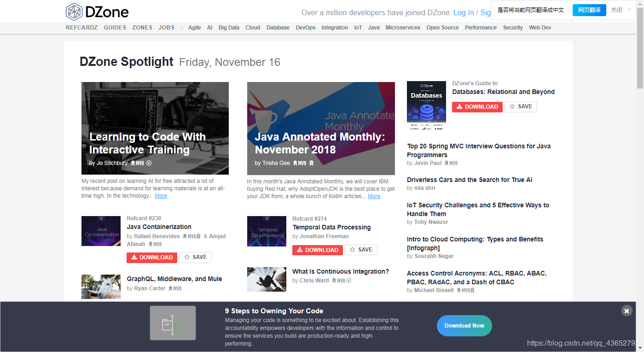The height and width of the screenshot is (352, 644).
Task: Go to the IoT zone
Action: pyautogui.click(x=358, y=28)
